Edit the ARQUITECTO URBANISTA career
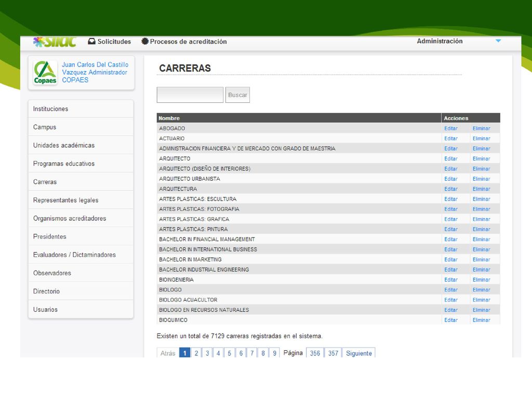 [x=451, y=179]
